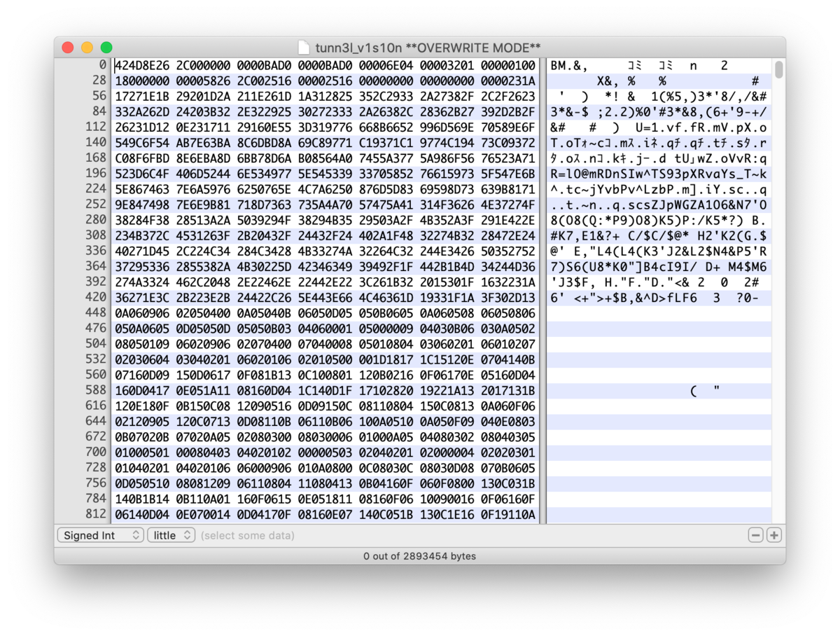Image resolution: width=840 pixels, height=636 pixels.
Task: Click ASCII text starting '^.tc~jYvbPv^LzbP'
Action: click(x=659, y=189)
